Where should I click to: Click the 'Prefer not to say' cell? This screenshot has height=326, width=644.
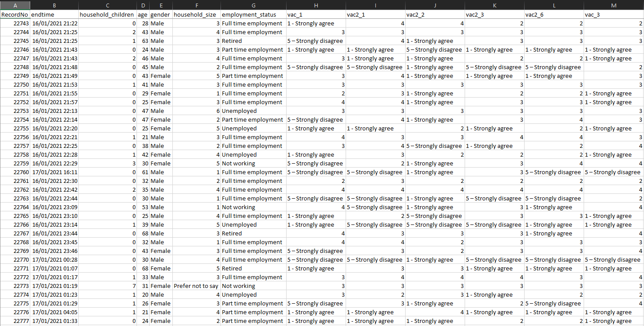click(196, 286)
